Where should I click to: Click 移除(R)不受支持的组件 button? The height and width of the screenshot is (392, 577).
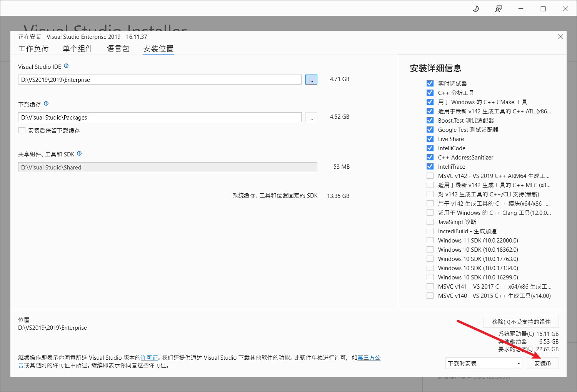(x=521, y=322)
